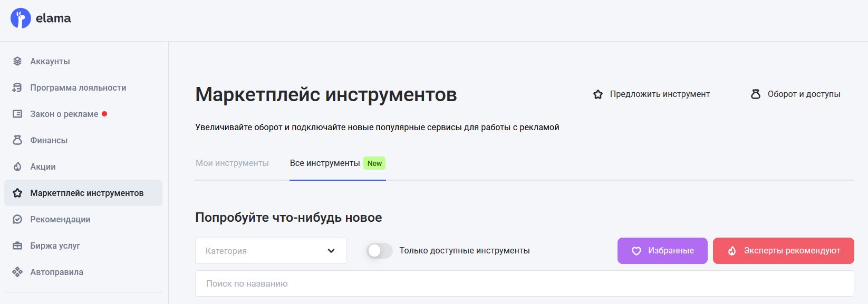Click the Увеличивайте оборот subtitle text
Screen dimensions: 868x304
[x=377, y=128]
